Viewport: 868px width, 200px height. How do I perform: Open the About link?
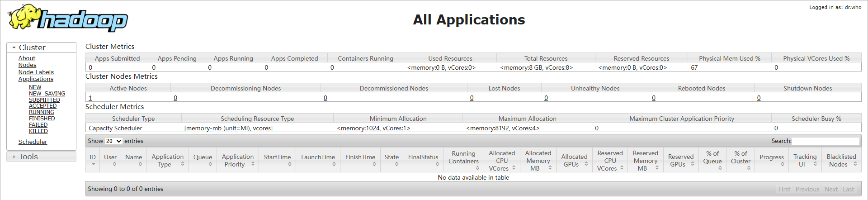coord(27,58)
